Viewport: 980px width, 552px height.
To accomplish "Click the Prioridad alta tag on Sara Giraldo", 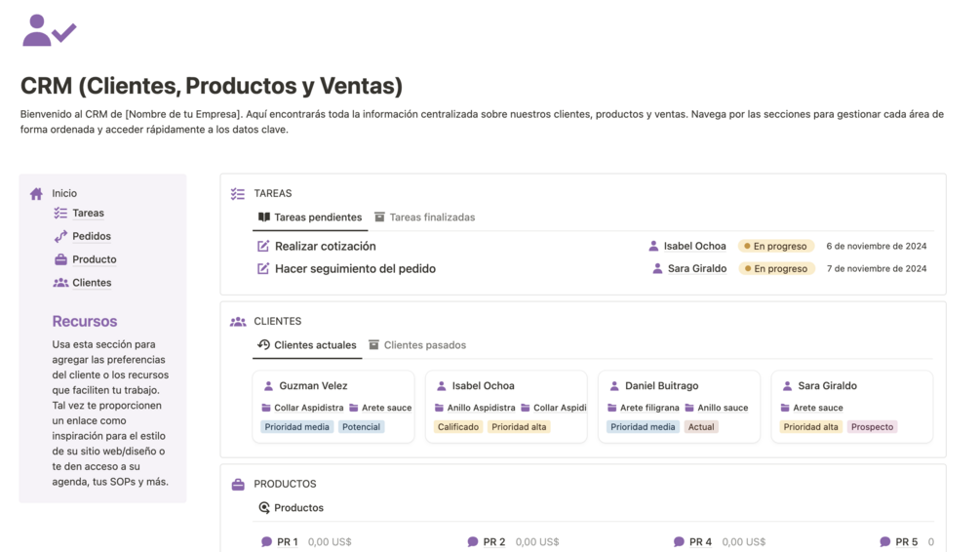I will [810, 427].
